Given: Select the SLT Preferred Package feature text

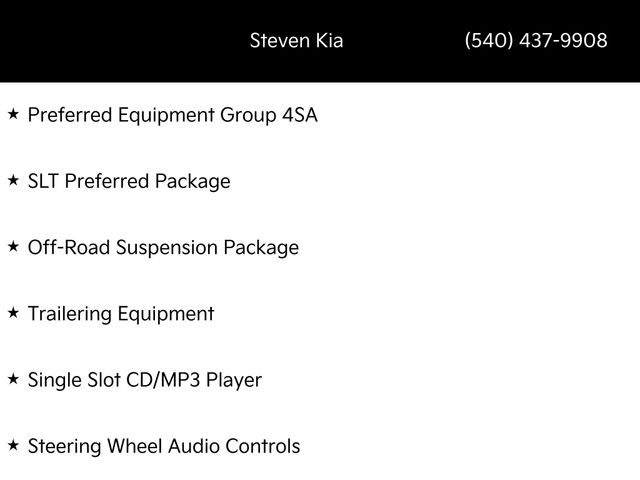Looking at the screenshot, I should coord(129,182).
